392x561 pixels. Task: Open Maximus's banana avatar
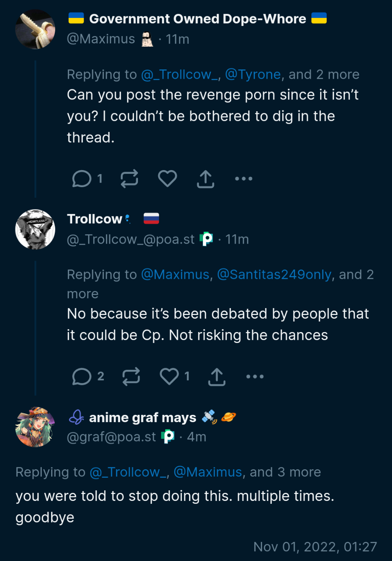[x=35, y=29]
